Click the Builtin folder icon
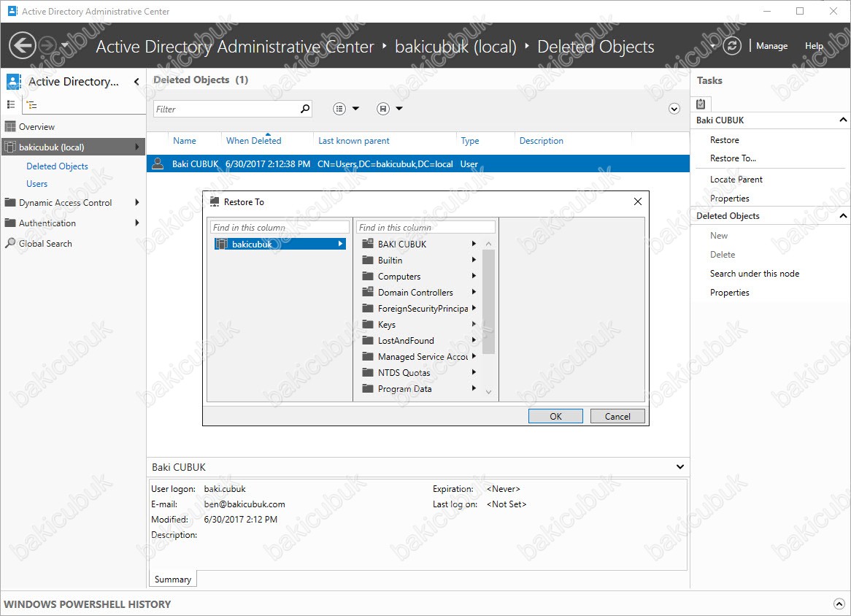This screenshot has height=616, width=851. click(x=368, y=260)
